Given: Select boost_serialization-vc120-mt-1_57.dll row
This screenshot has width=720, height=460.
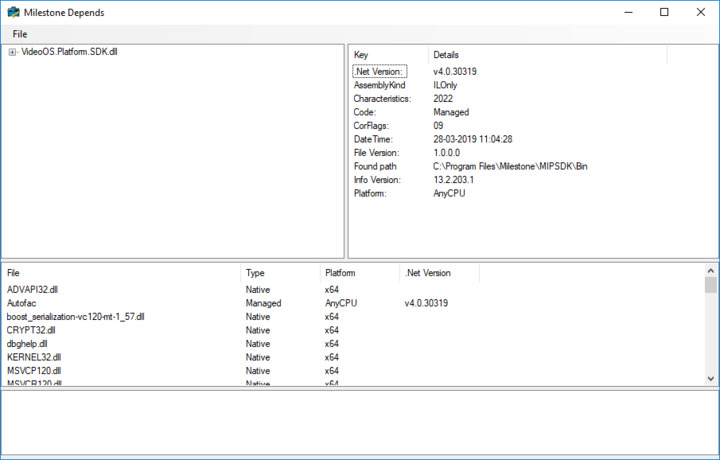Looking at the screenshot, I should click(x=76, y=317).
